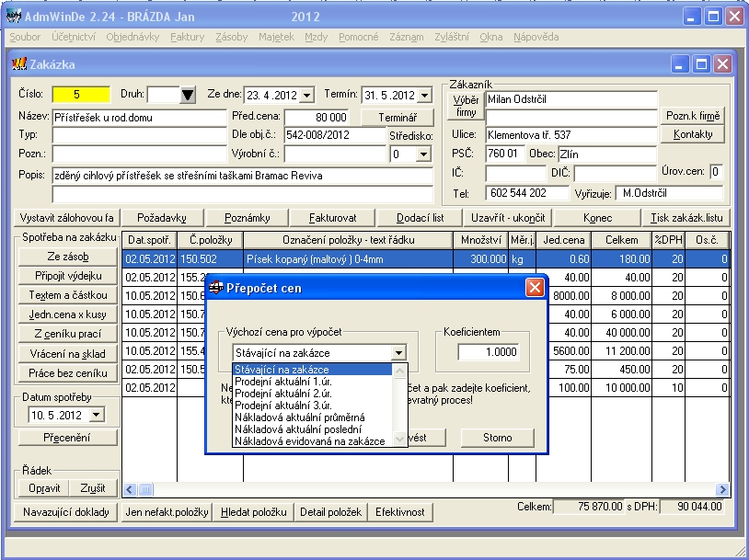Open the Ze dne date picker
This screenshot has height=560, width=749.
[x=307, y=95]
